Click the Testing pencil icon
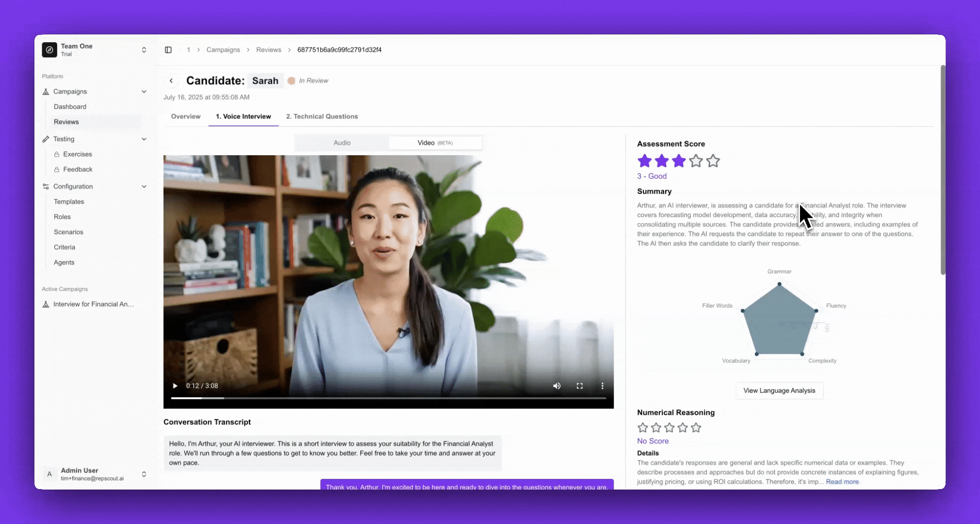Image resolution: width=980 pixels, height=524 pixels. [x=46, y=139]
